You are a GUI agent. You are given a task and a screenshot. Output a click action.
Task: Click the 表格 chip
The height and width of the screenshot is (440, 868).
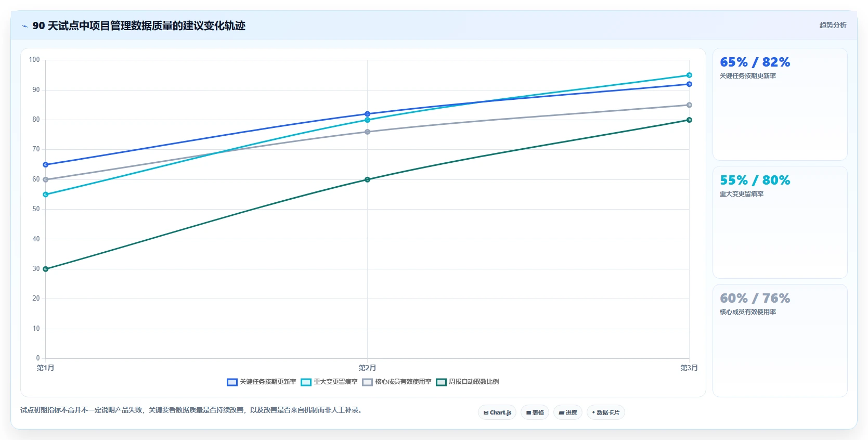point(535,412)
